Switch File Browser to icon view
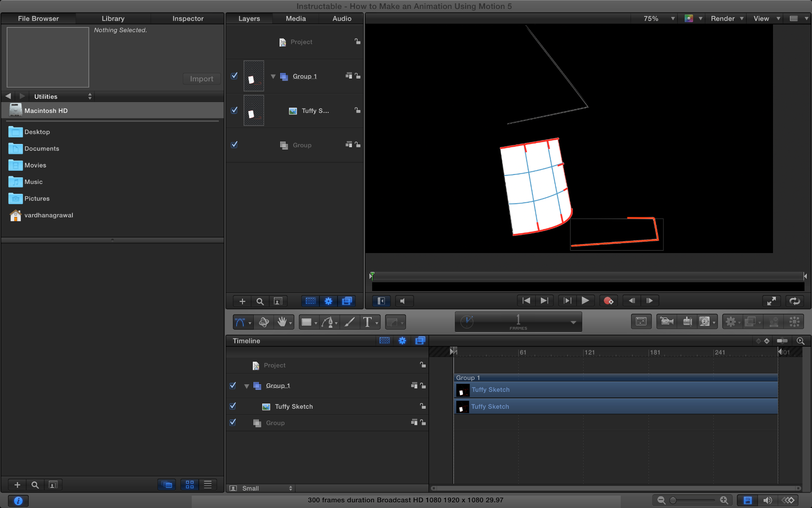The image size is (812, 508). tap(190, 484)
